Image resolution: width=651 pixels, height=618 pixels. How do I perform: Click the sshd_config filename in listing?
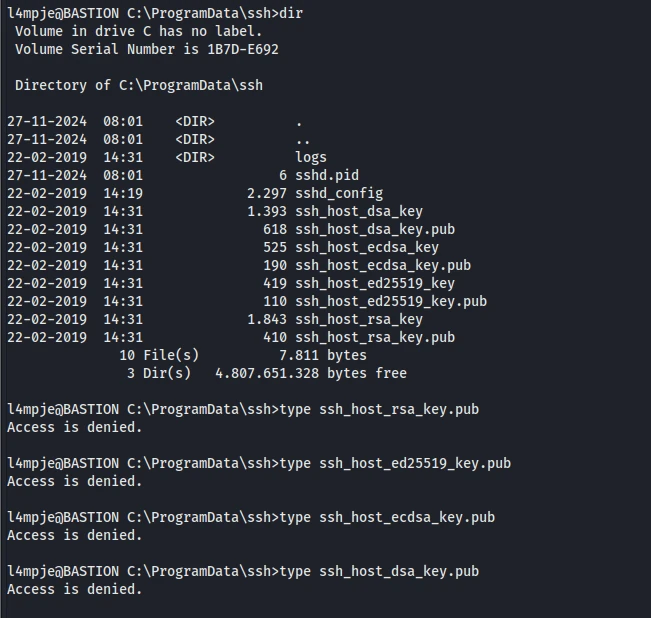click(339, 193)
